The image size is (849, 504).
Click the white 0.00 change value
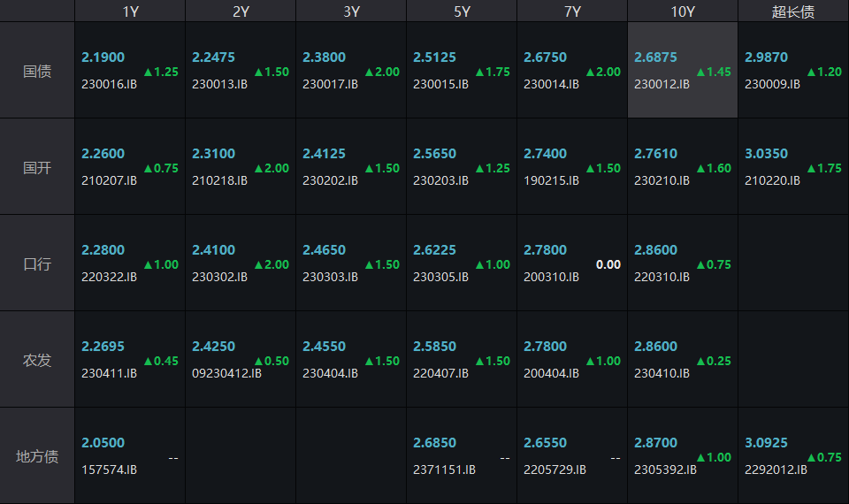tap(608, 264)
